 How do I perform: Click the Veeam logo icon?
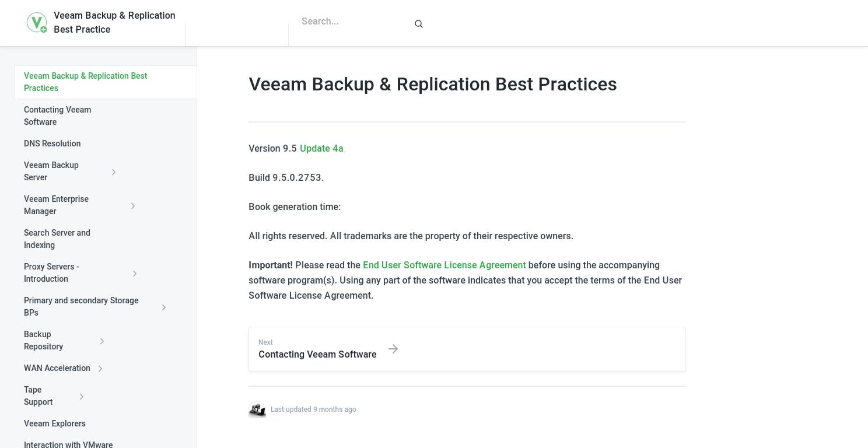coord(37,23)
